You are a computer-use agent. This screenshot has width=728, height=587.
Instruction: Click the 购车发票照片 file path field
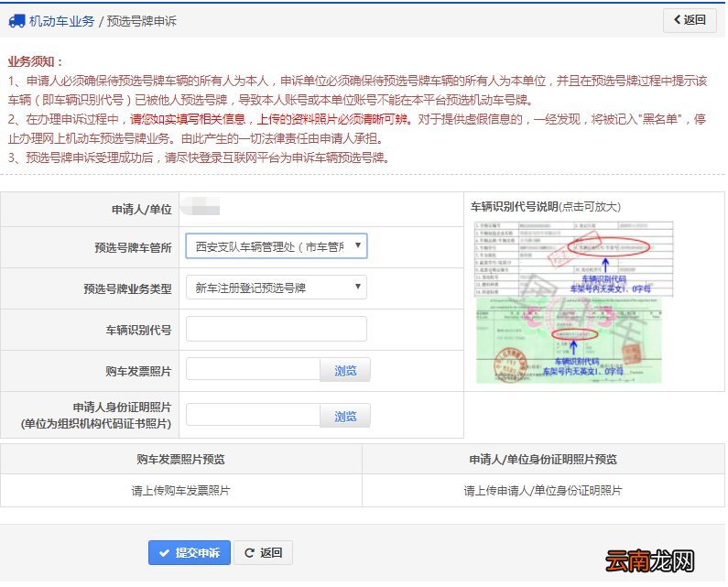click(x=253, y=369)
